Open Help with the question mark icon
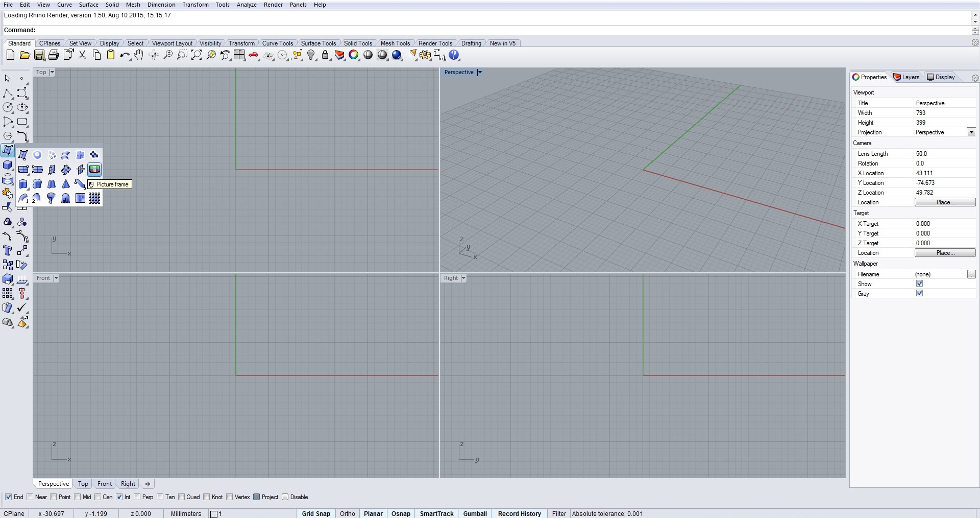 point(454,55)
